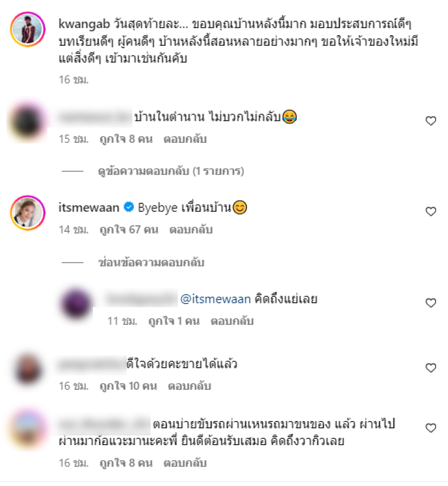Reply to the 'ดีใจด้วยคะขายได้แล้ว' comment
Viewport: 448px width, 486px height.
(x=189, y=386)
